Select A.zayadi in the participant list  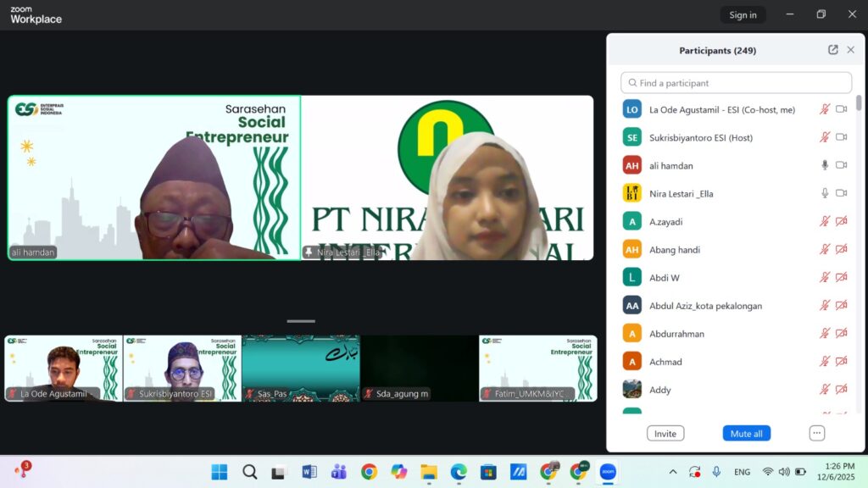point(665,221)
